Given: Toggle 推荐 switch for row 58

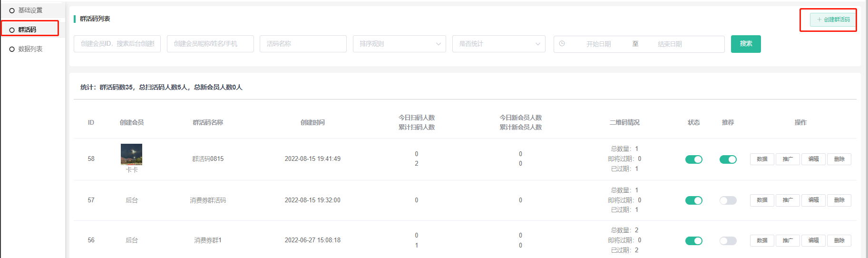Looking at the screenshot, I should [728, 159].
